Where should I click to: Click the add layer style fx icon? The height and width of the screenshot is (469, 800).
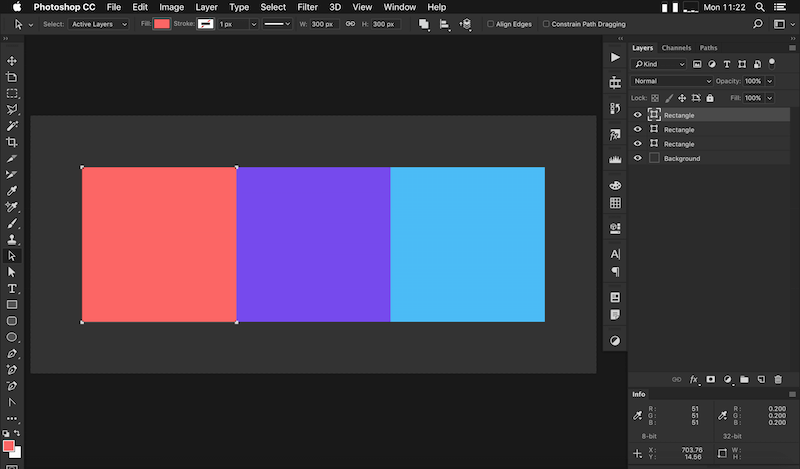(694, 380)
